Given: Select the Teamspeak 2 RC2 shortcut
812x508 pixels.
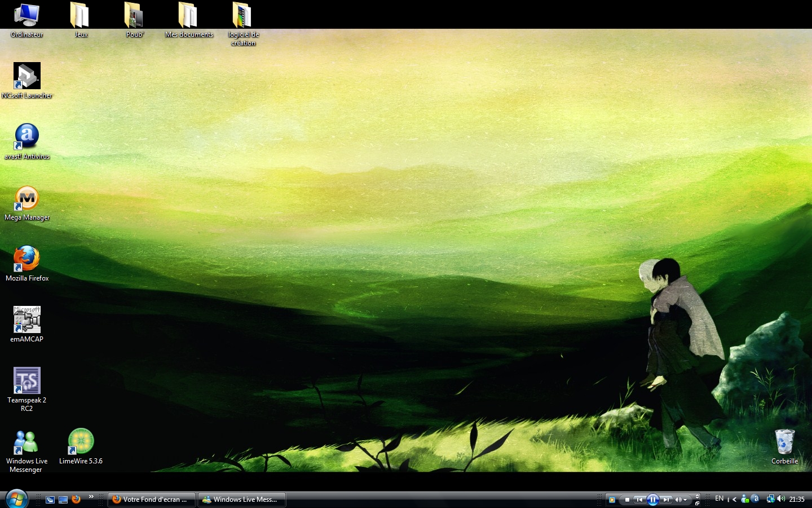Looking at the screenshot, I should coord(27,389).
